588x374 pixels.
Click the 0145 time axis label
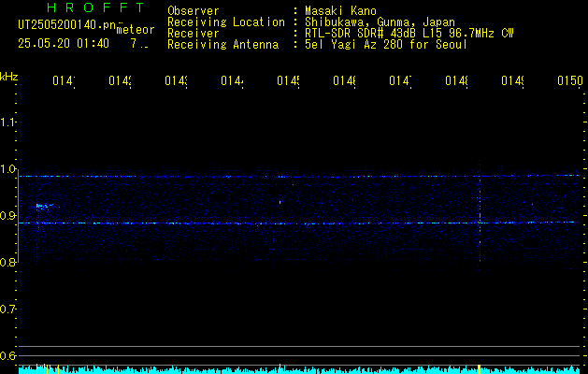tap(288, 80)
